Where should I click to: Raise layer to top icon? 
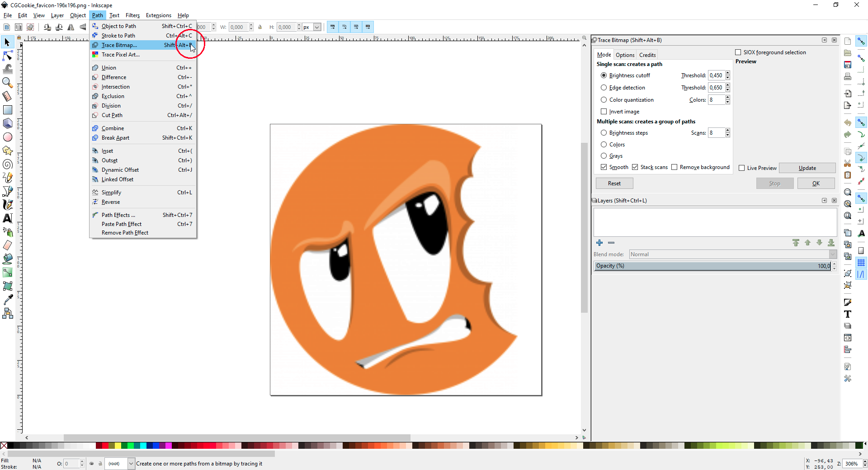(796, 243)
